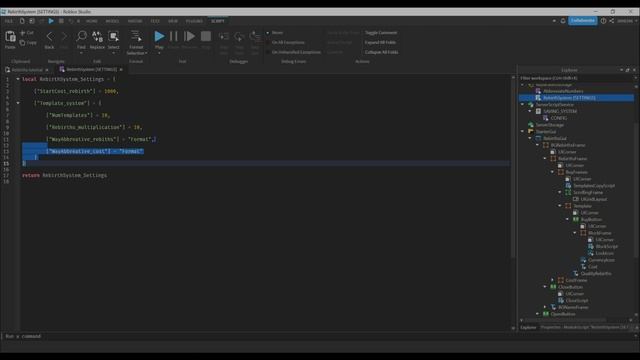Image resolution: width=640 pixels, height=360 pixels.
Task: Select SAVING_SYSTEM script in Explorer
Action: point(560,111)
